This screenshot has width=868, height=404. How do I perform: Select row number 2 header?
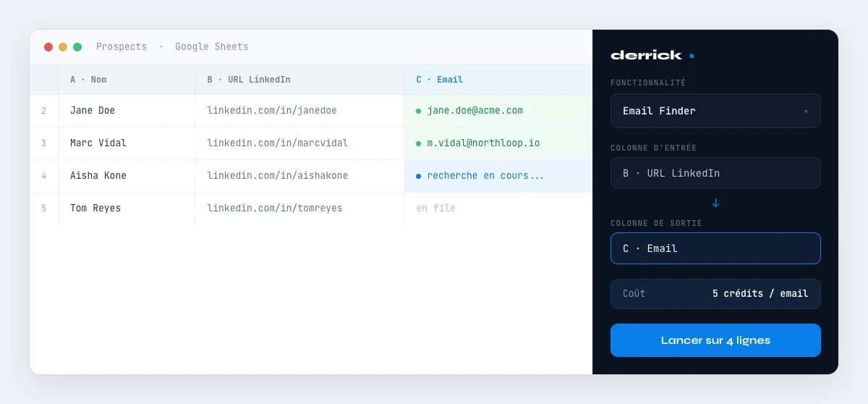point(44,111)
